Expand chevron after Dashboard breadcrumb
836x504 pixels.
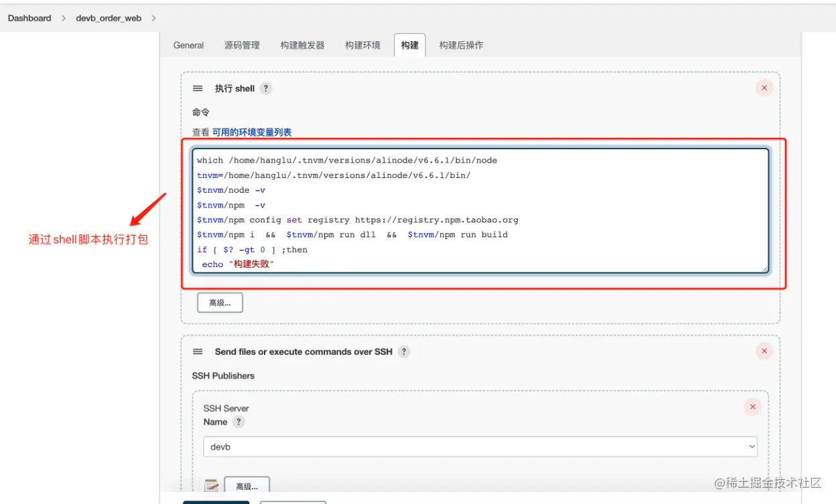[x=64, y=18]
